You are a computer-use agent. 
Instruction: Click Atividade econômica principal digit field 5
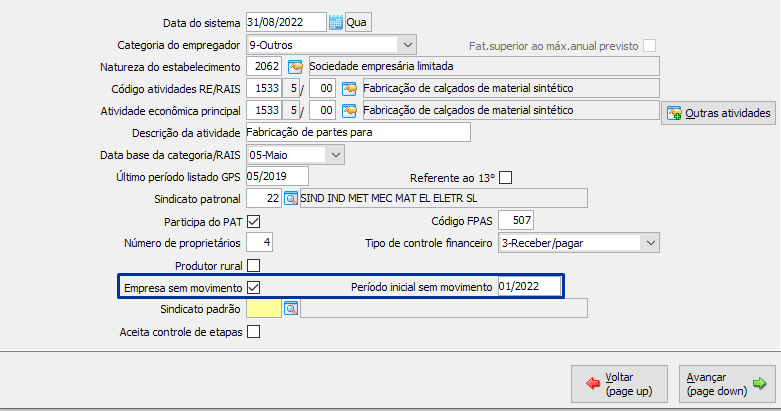pos(290,111)
